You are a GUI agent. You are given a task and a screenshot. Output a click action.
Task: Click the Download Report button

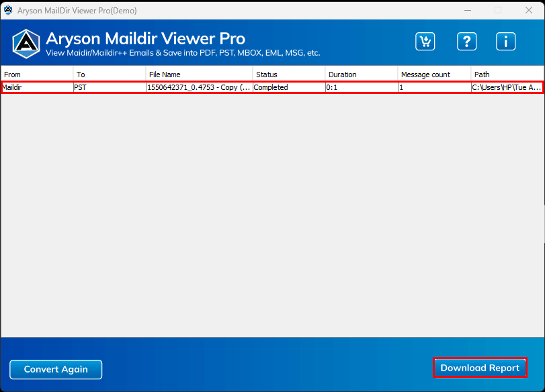(x=480, y=368)
